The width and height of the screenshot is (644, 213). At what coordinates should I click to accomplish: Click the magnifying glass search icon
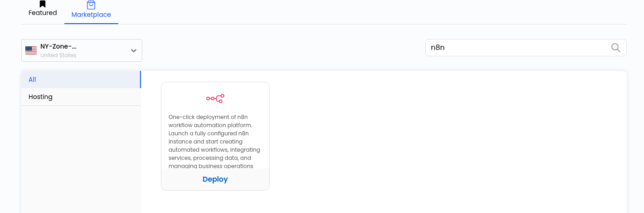click(615, 48)
